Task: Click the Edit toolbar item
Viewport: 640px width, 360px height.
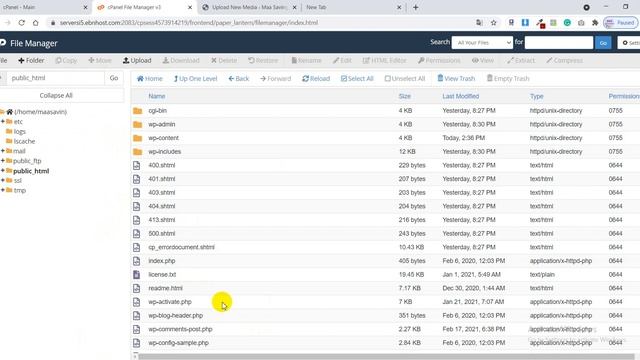Action: (342, 60)
